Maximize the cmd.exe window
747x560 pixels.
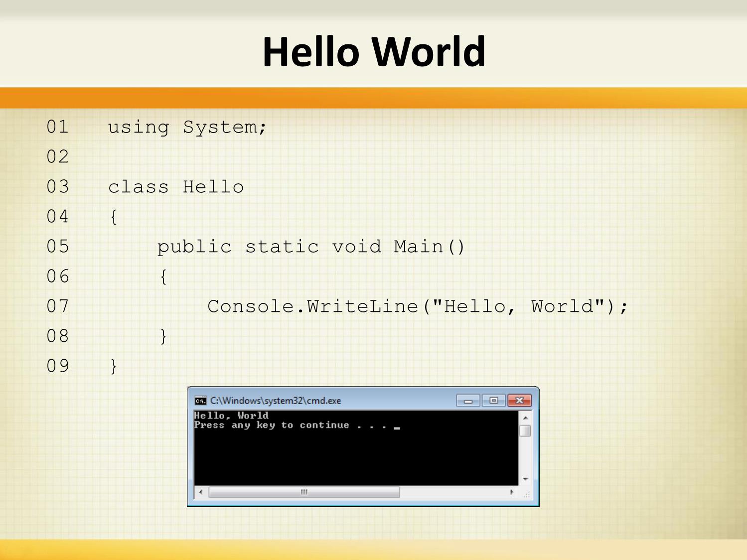tap(494, 401)
